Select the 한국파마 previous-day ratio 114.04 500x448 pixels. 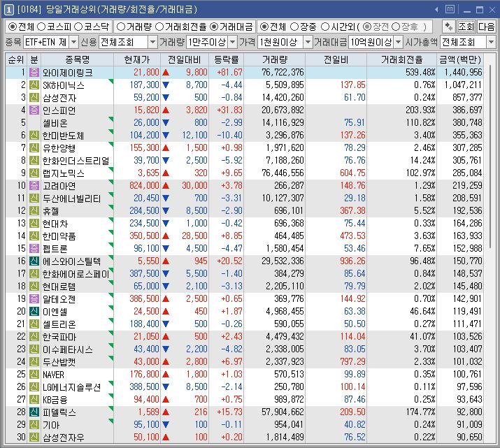(x=352, y=336)
